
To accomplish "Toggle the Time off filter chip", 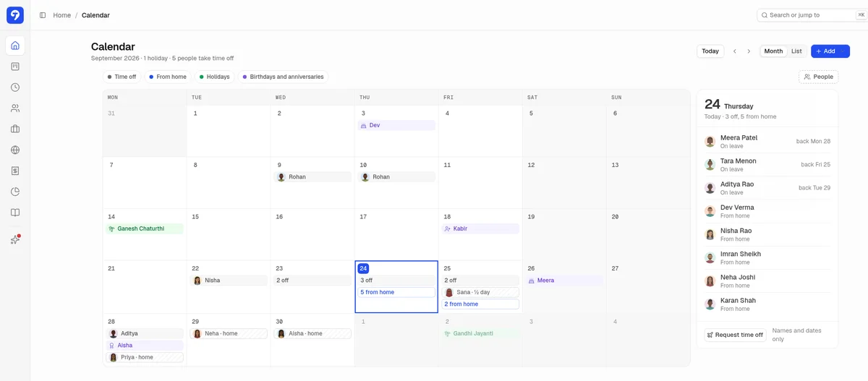I will click(122, 77).
